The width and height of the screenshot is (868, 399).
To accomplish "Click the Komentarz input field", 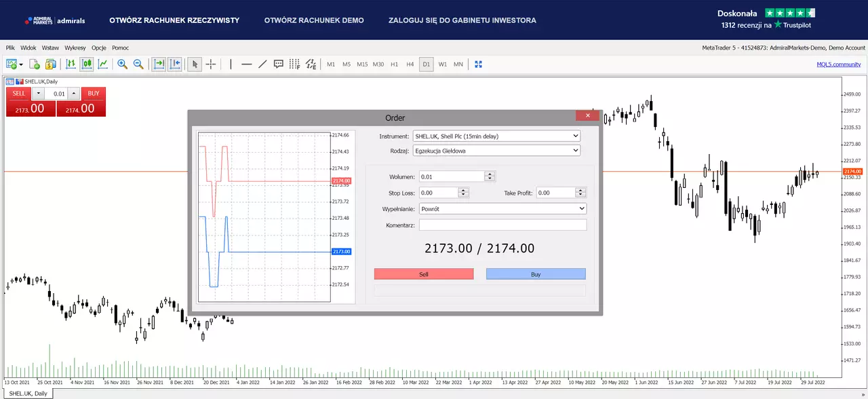I will pyautogui.click(x=502, y=225).
